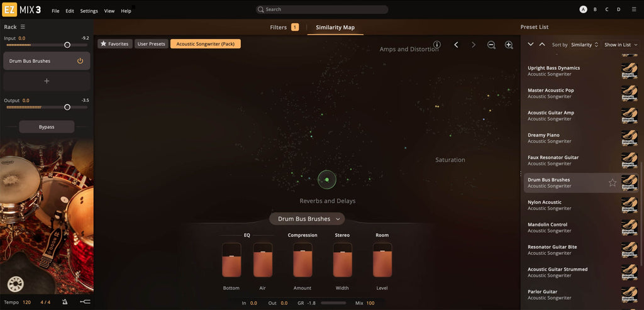The width and height of the screenshot is (644, 310).
Task: Toggle Acoustic Songwriter (Pack) filter
Action: 206,43
